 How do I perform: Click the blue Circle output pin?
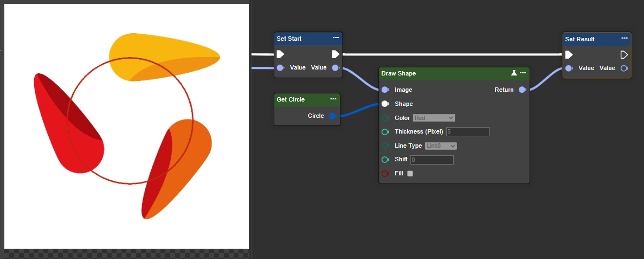333,116
